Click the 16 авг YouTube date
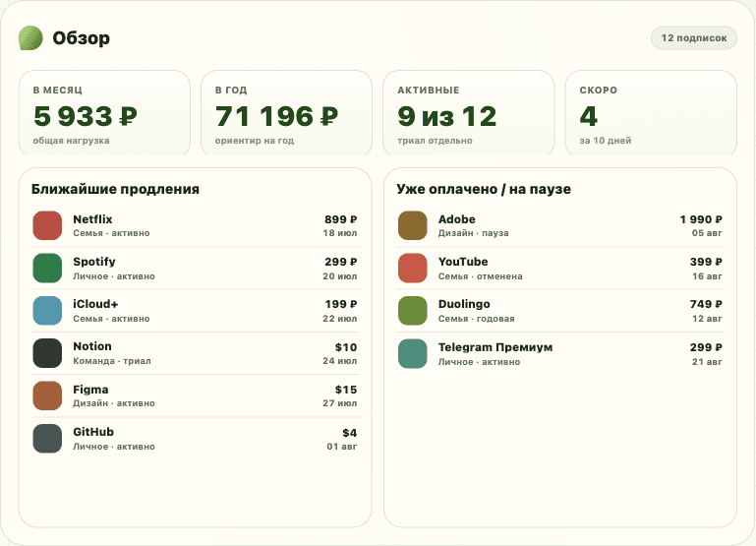Image resolution: width=756 pixels, height=546 pixels. [707, 276]
